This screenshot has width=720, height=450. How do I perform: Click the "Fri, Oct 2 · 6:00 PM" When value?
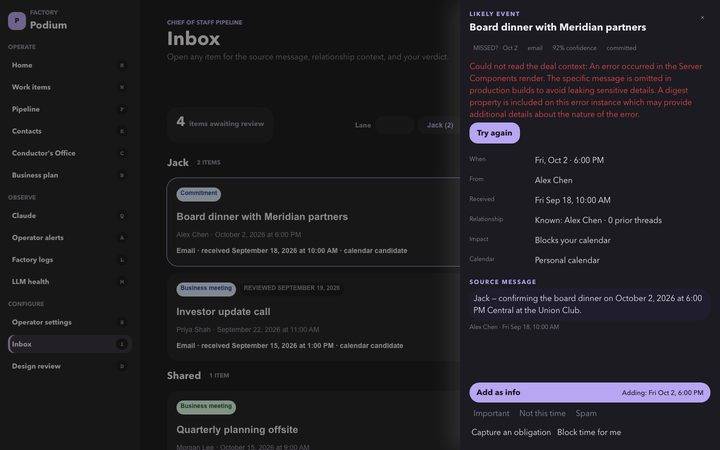(569, 160)
